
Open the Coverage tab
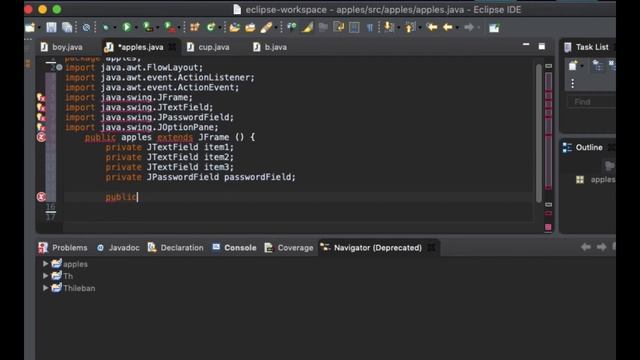[289, 247]
